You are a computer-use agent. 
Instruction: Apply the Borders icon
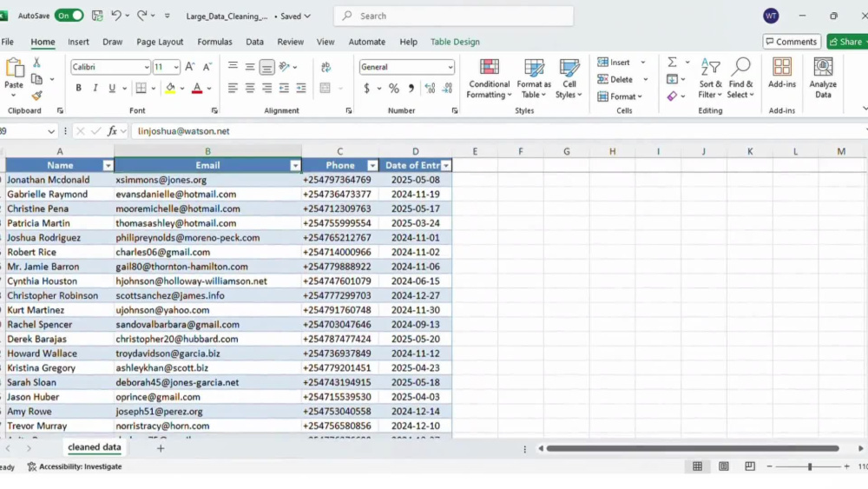(x=141, y=88)
